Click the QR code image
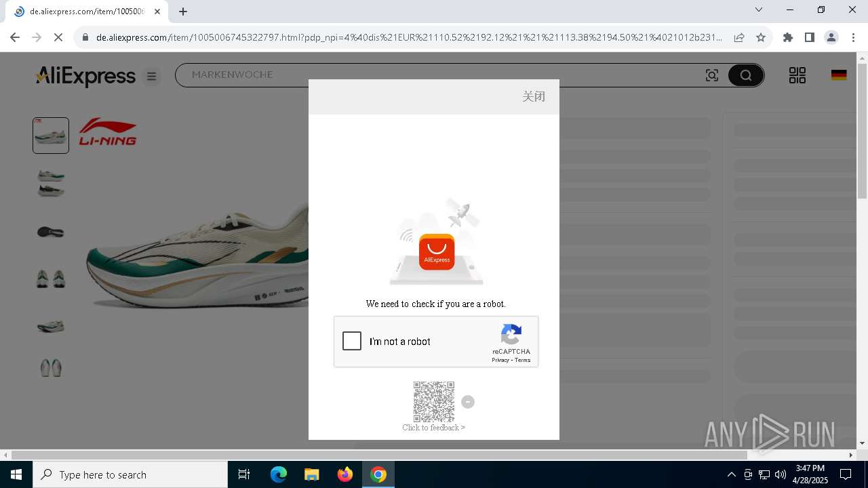The height and width of the screenshot is (488, 868). [434, 401]
